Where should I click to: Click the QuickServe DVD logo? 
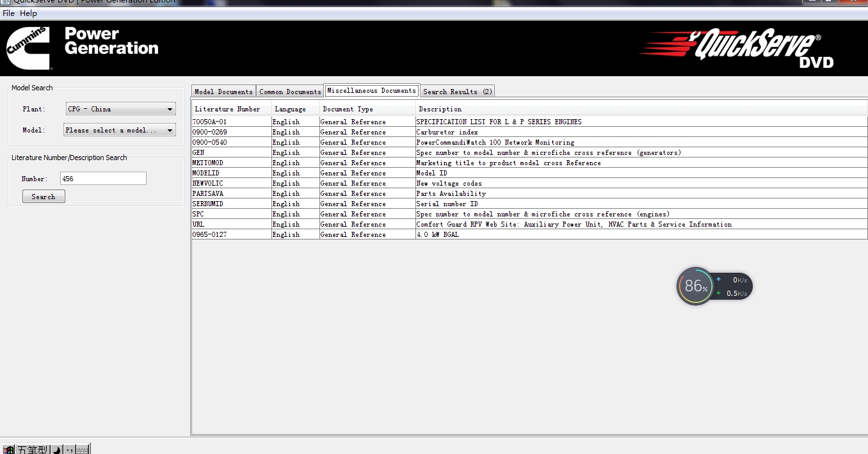(x=736, y=49)
